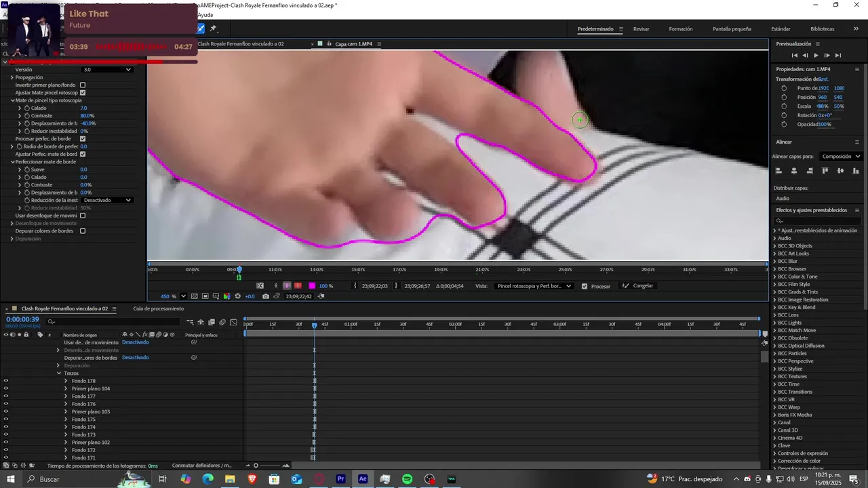Open the Alinear capas para Composición dropdown
Screen dimensions: 868x488
pyautogui.click(x=841, y=157)
